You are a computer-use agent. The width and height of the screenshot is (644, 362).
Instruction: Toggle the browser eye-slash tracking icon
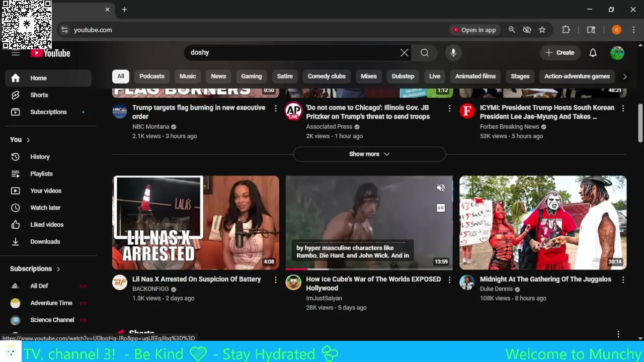pos(527,30)
